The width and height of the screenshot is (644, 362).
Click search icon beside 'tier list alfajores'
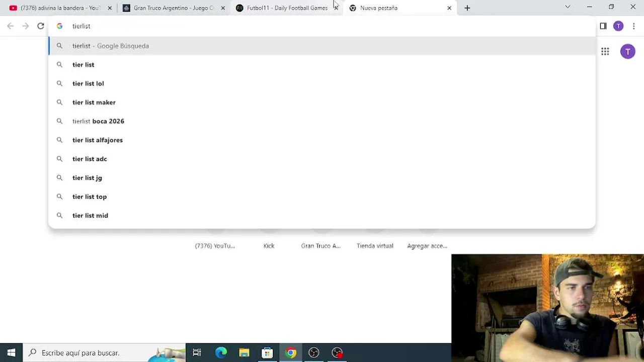point(59,140)
